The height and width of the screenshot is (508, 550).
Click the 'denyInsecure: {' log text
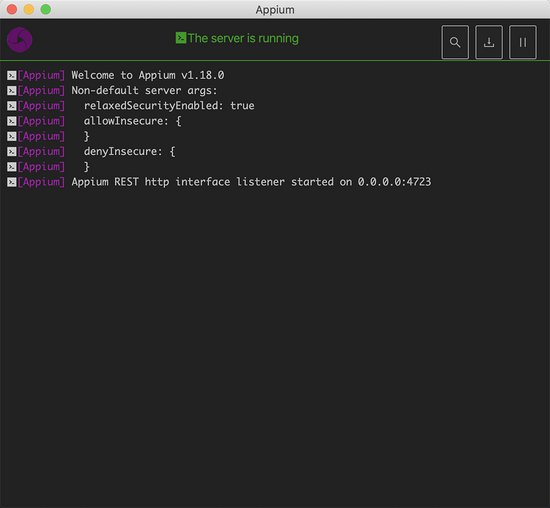129,152
